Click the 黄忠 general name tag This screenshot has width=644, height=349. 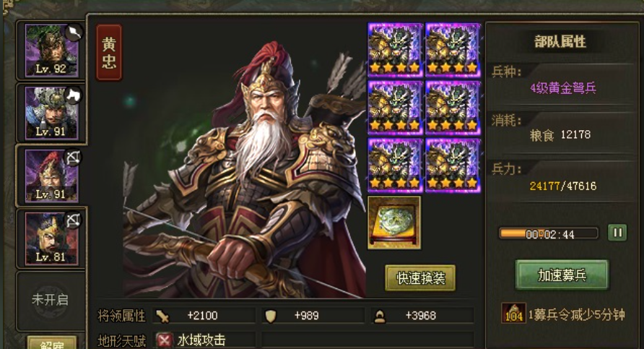coord(109,52)
